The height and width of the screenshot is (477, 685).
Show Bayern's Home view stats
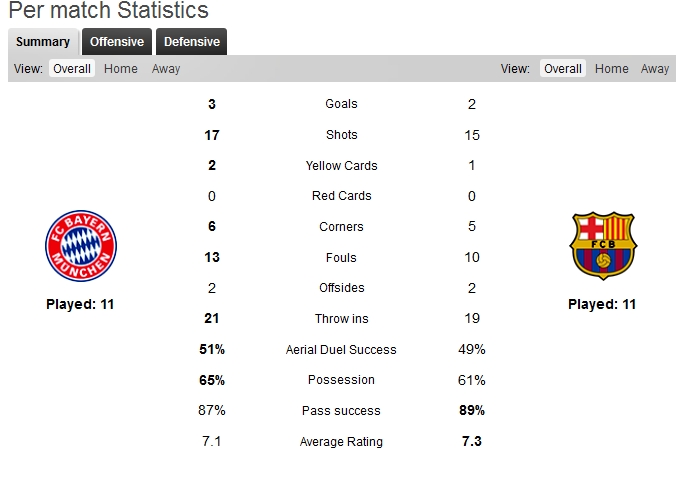pyautogui.click(x=121, y=69)
